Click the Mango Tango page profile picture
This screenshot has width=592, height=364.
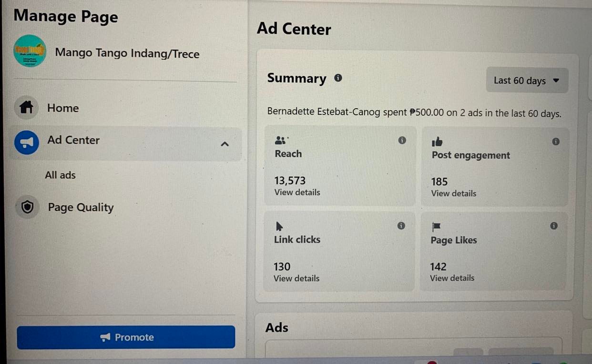click(30, 51)
